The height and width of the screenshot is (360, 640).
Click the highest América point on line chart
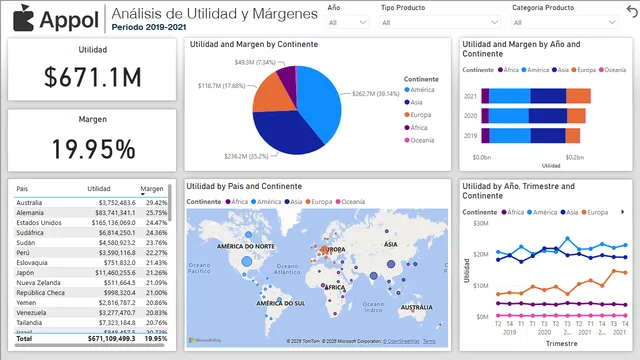567,238
